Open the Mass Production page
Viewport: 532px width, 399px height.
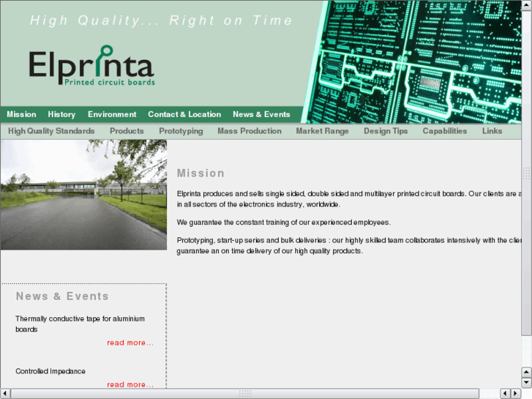click(250, 131)
